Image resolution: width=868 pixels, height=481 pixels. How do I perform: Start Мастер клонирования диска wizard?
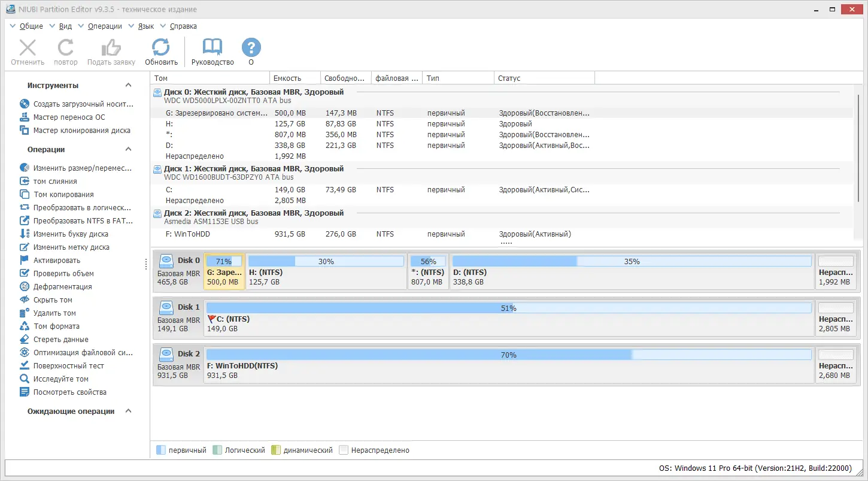tap(75, 131)
